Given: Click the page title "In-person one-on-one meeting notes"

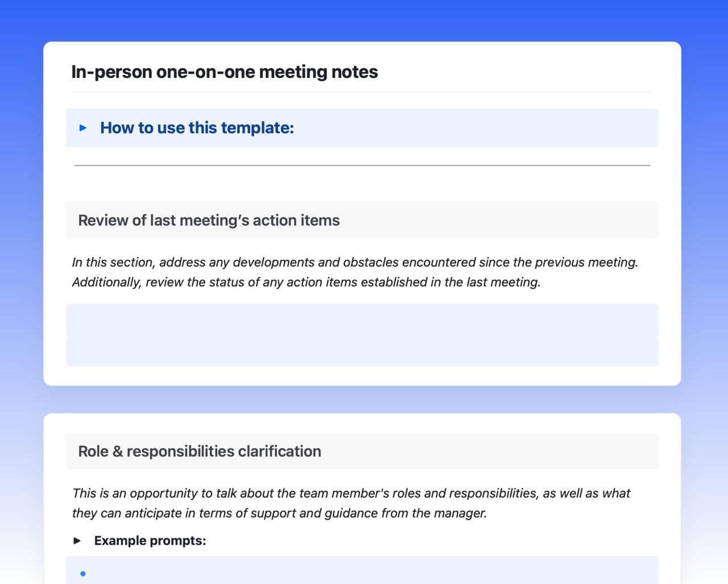Looking at the screenshot, I should point(224,72).
